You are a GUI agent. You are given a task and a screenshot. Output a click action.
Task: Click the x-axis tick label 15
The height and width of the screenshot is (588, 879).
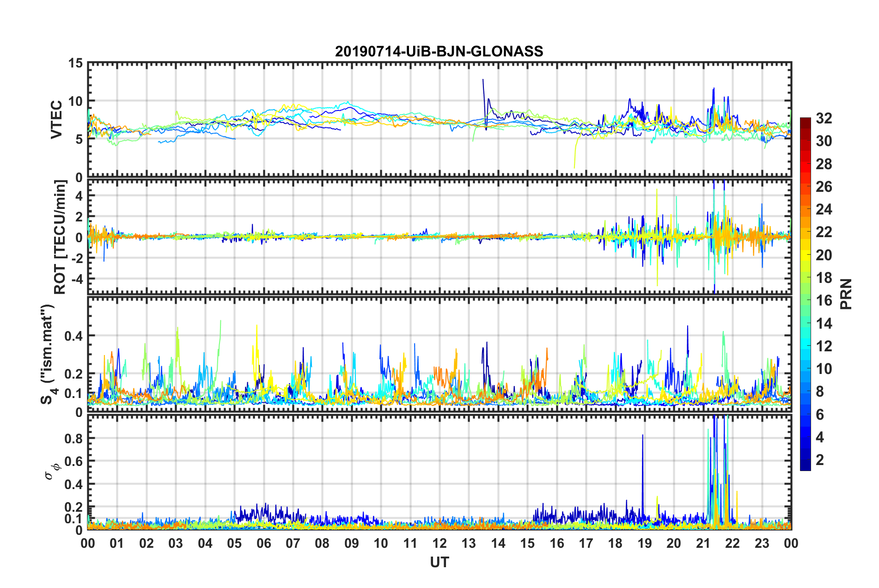click(x=527, y=544)
